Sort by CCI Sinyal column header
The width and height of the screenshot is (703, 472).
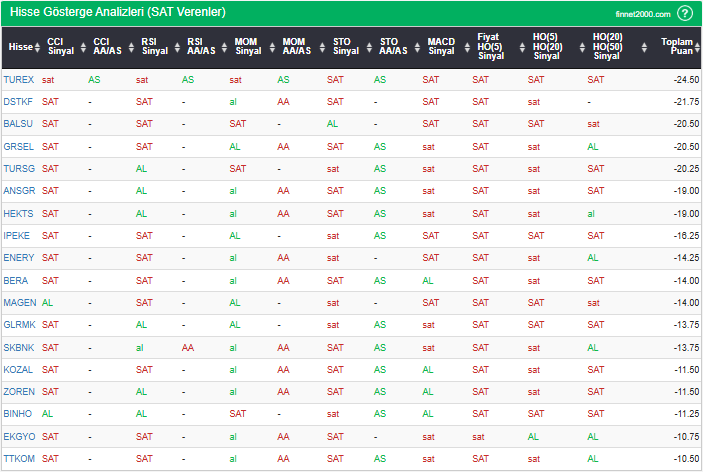tap(61, 46)
